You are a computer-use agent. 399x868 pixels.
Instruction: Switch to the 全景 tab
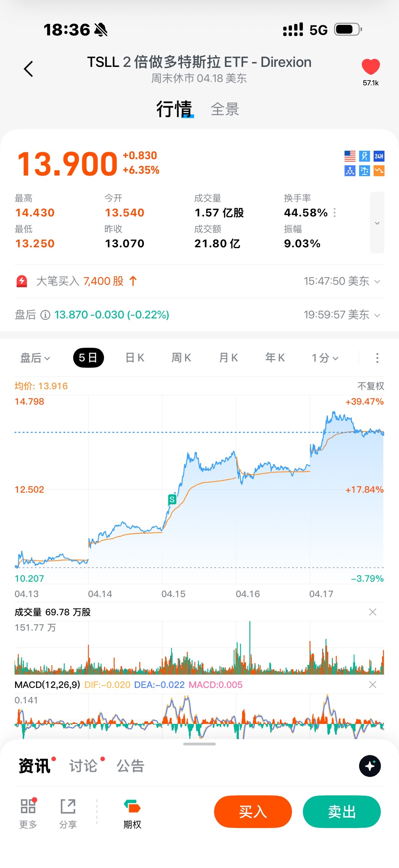225,109
